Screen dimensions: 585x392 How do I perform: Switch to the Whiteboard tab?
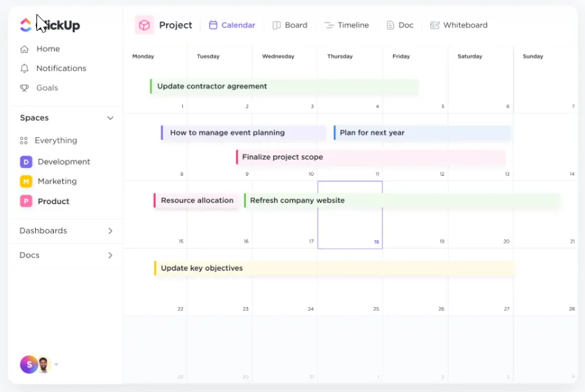459,25
